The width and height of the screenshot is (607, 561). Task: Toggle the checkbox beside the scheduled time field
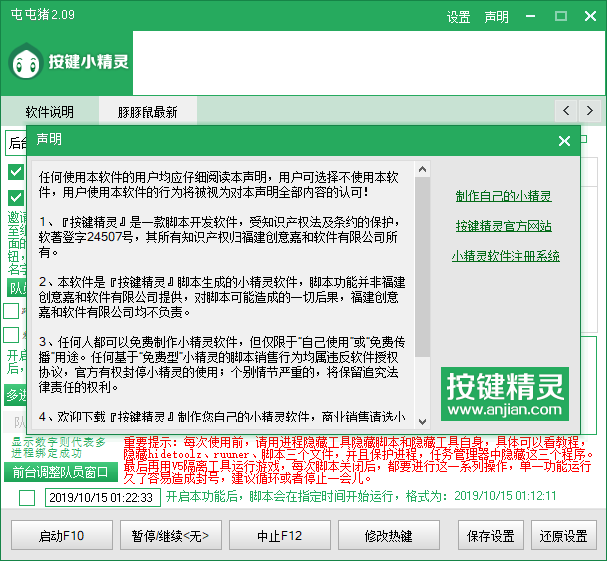[26, 496]
